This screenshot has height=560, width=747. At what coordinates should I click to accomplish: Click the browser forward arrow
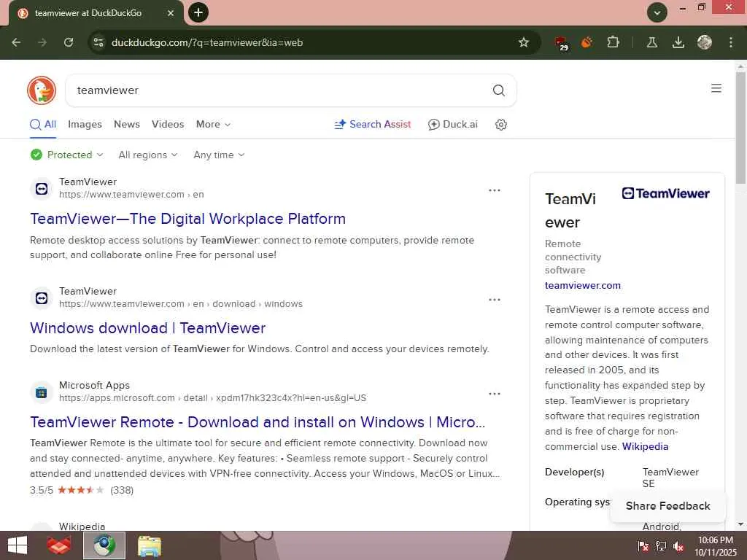(x=42, y=42)
